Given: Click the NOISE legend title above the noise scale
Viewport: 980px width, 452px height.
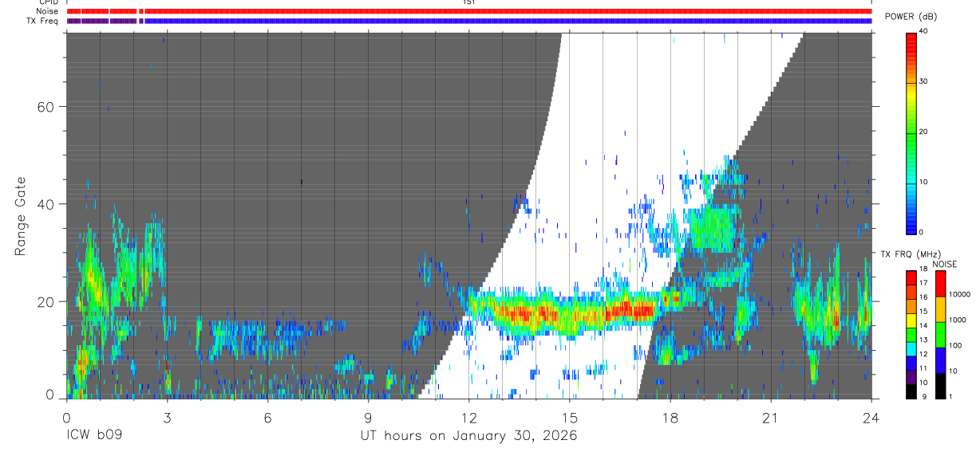Looking at the screenshot, I should tap(944, 264).
